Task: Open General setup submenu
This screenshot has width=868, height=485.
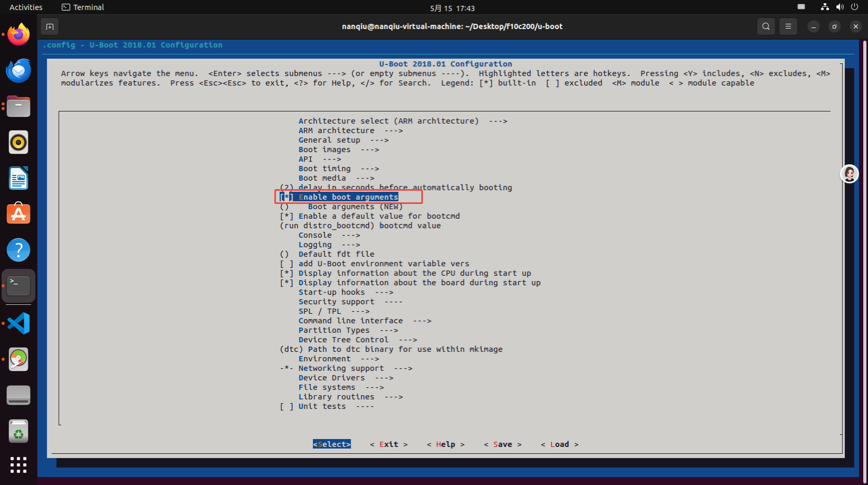Action: tap(344, 140)
